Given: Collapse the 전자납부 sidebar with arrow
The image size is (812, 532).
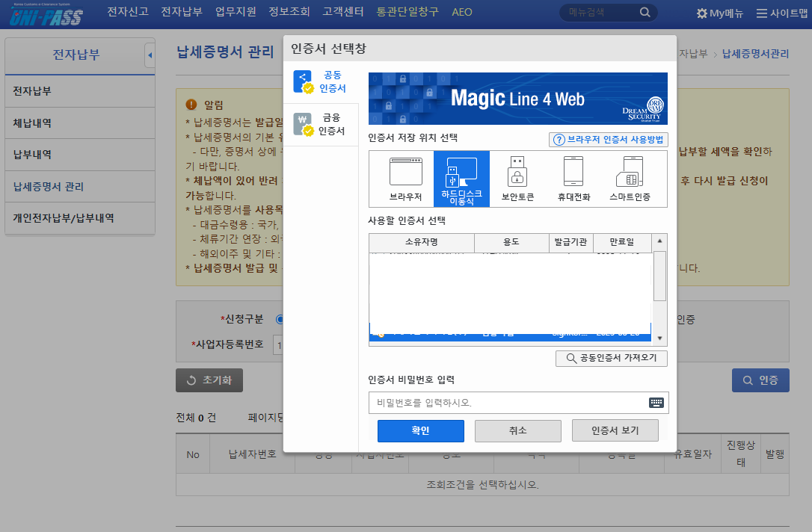Looking at the screenshot, I should pyautogui.click(x=150, y=55).
